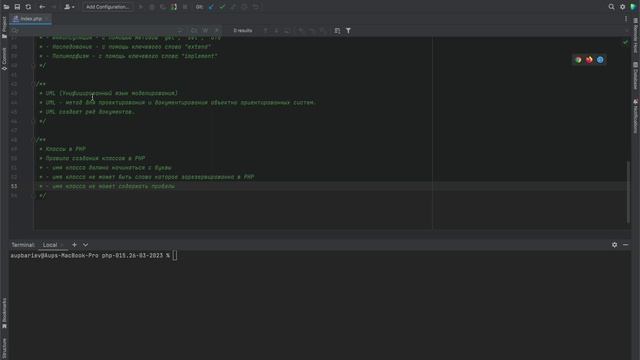
Task: Focus the find-in-file search field
Action: (96, 31)
